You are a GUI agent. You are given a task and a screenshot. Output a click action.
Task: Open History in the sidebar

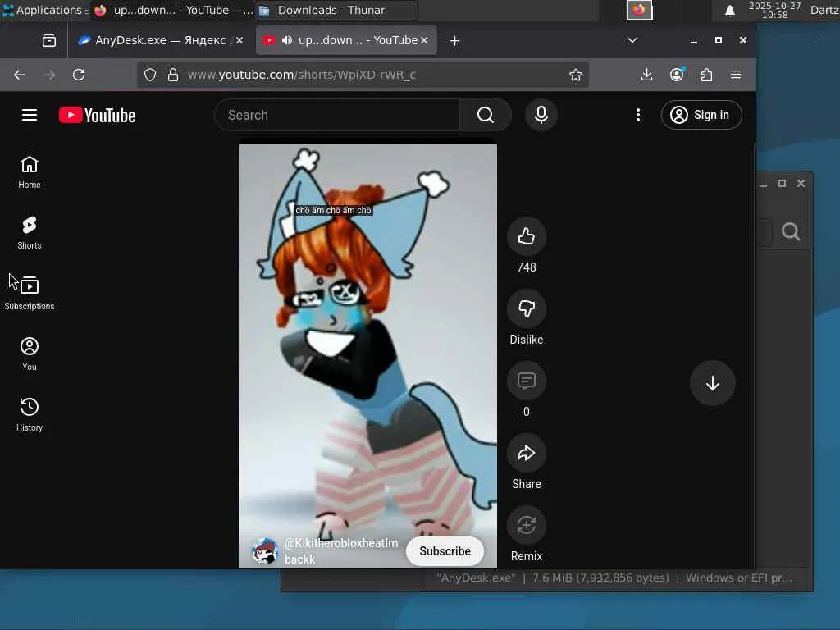tap(30, 414)
